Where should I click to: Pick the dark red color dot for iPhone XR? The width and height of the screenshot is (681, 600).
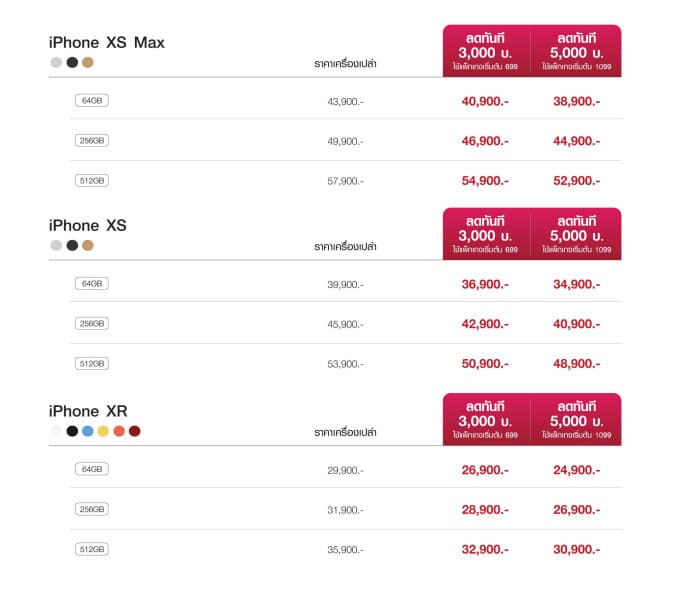135,431
